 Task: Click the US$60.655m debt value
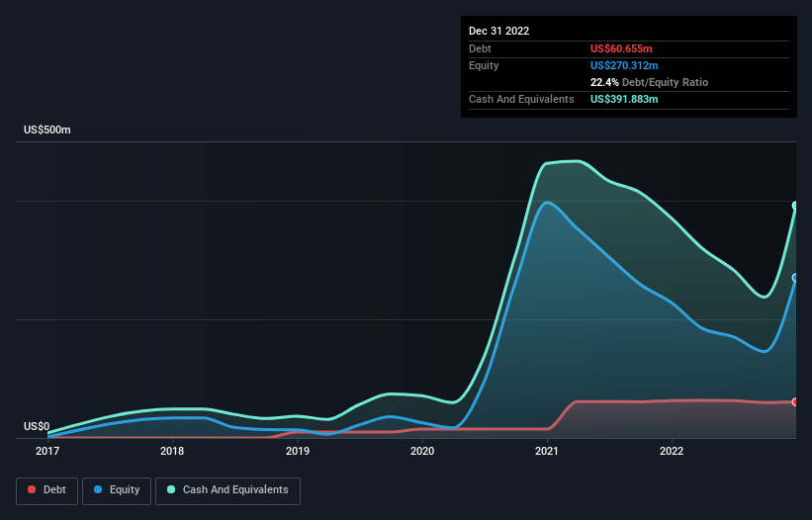tap(621, 48)
